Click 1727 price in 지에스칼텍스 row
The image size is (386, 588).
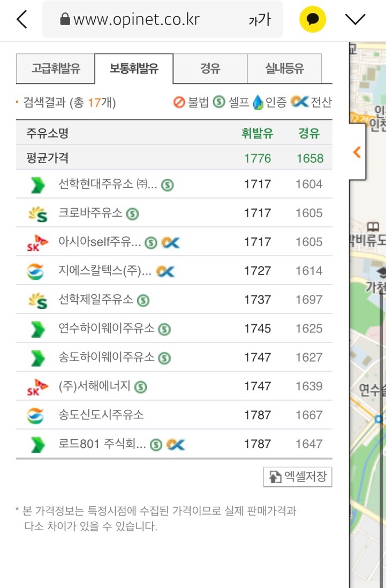tap(258, 271)
